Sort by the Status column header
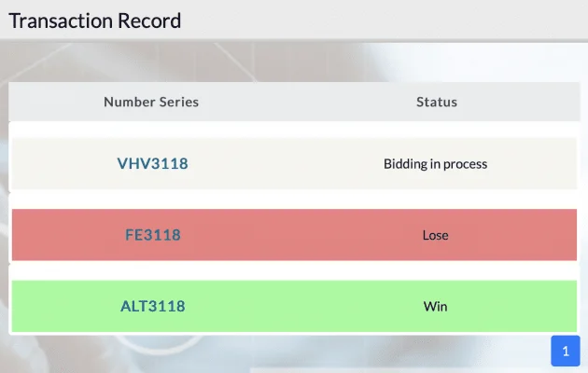The width and height of the screenshot is (588, 373). (x=437, y=102)
